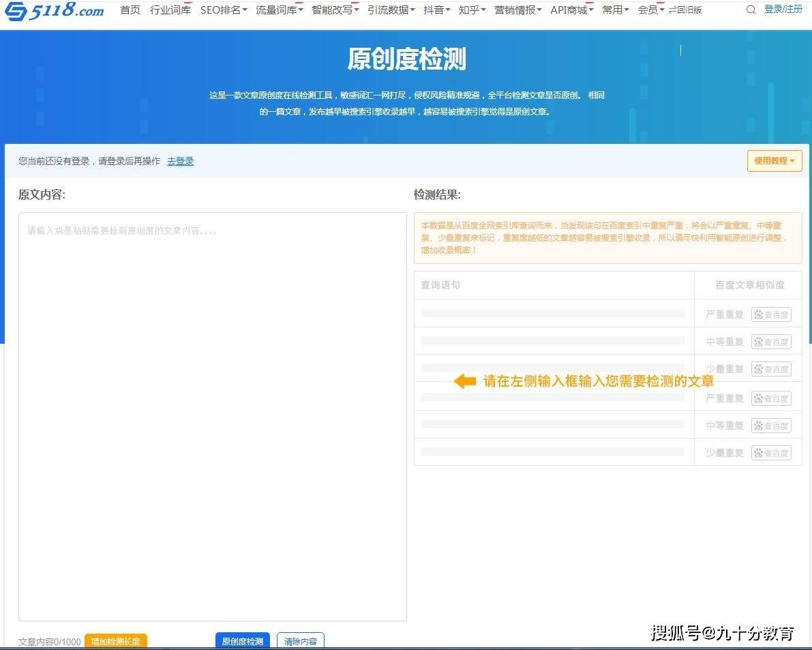Expand the SEO排名 dropdown menu
This screenshot has width=812, height=650.
coord(224,10)
